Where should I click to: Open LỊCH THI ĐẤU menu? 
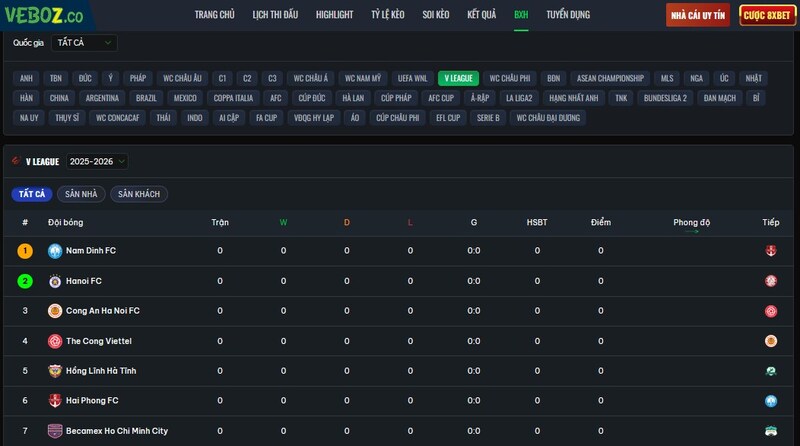tap(275, 15)
